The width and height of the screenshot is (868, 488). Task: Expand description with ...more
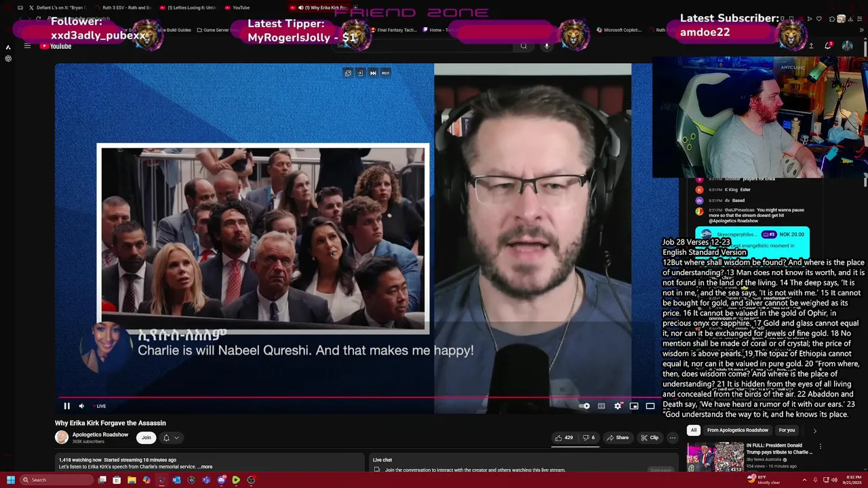pyautogui.click(x=205, y=467)
